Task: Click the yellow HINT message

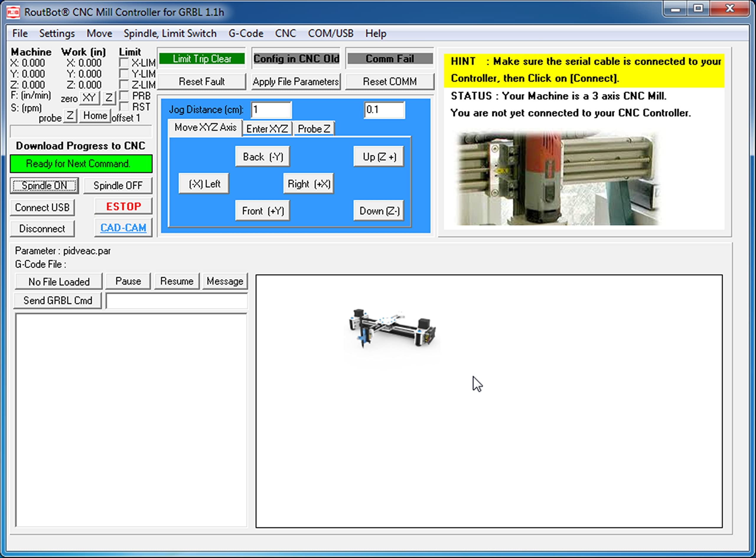Action: (584, 70)
